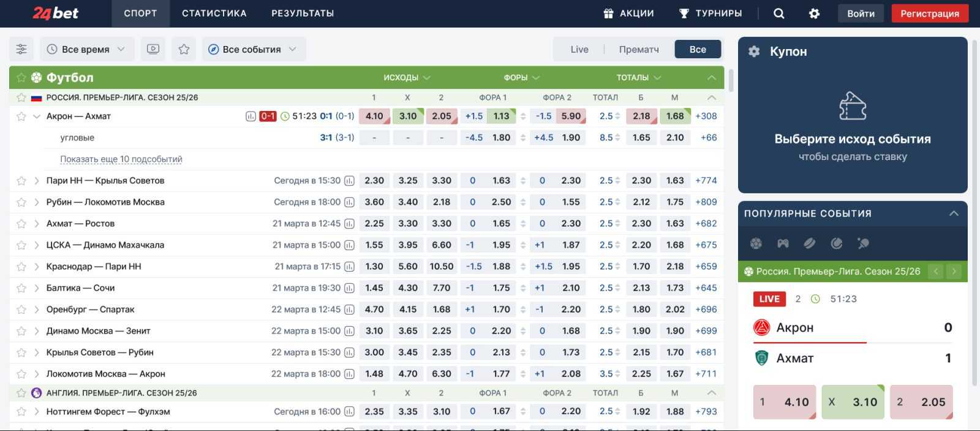Switch to Live events filter

(579, 49)
